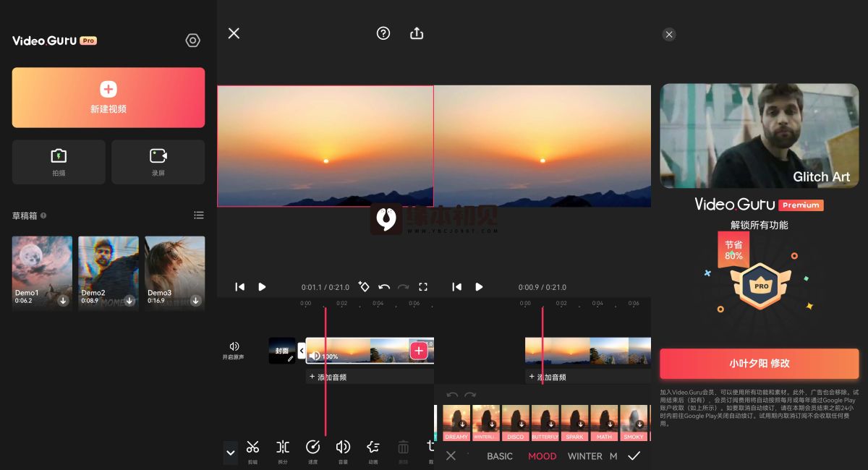Switch to the BASIC filter tab
Viewport: 868px width, 470px height.
point(500,456)
